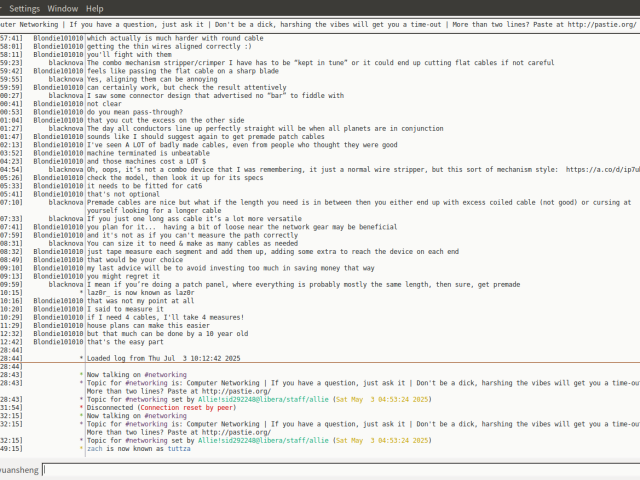Click message 'do you mean pass-through?'
Viewport: 640px width, 480px height.
coord(135,112)
